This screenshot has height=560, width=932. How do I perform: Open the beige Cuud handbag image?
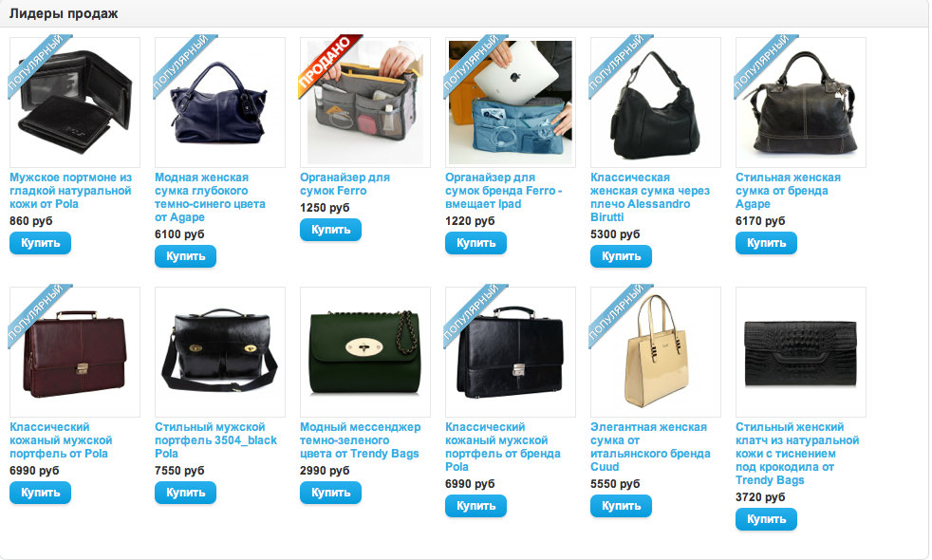(656, 352)
